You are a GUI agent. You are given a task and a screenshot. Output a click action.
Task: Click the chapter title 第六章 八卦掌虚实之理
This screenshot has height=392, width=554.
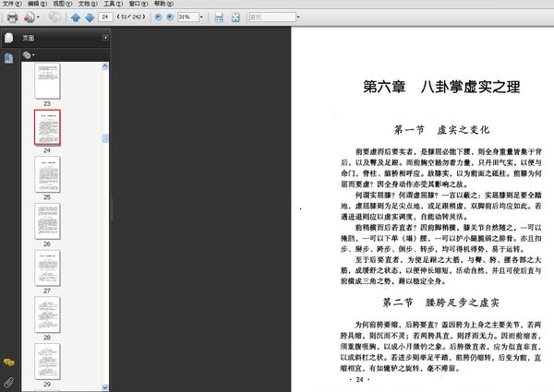click(x=441, y=87)
